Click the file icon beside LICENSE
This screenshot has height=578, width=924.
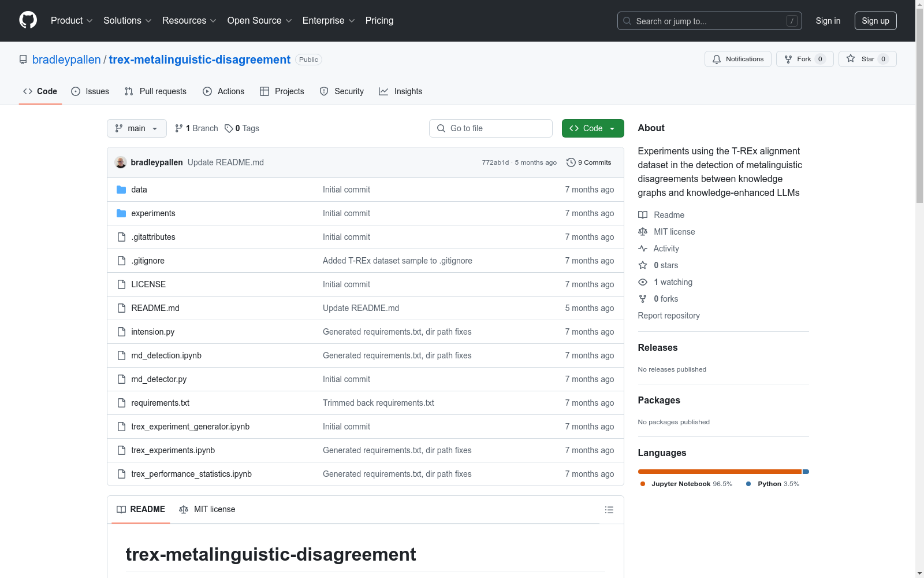click(x=121, y=284)
